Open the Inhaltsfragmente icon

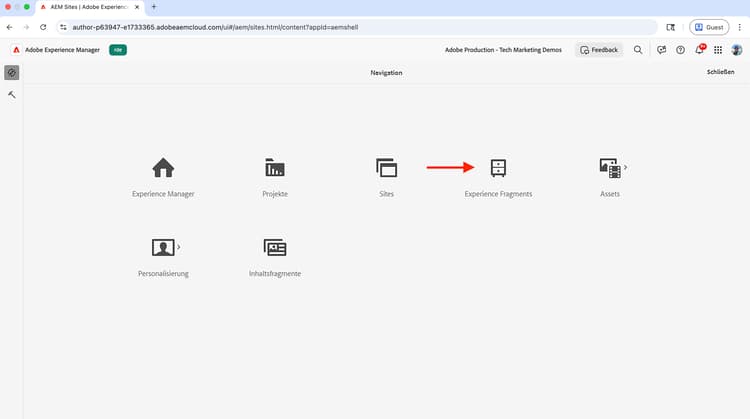(275, 247)
